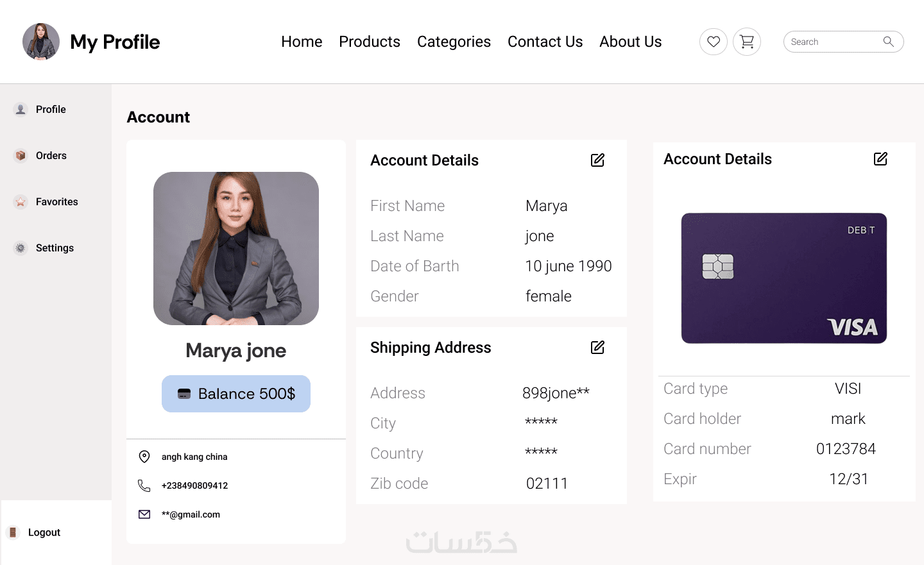924x565 pixels.
Task: Click the phone icon beside the number
Action: [x=144, y=485]
